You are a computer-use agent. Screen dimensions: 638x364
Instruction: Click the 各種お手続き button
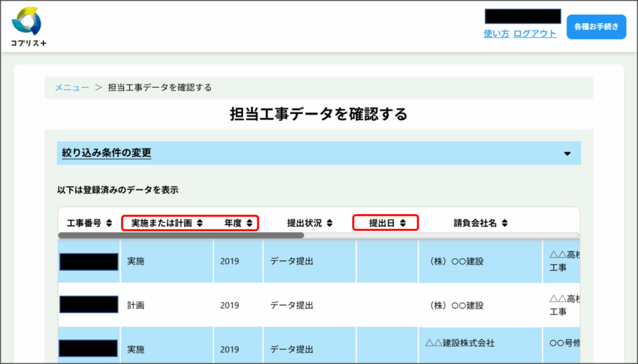(x=596, y=27)
